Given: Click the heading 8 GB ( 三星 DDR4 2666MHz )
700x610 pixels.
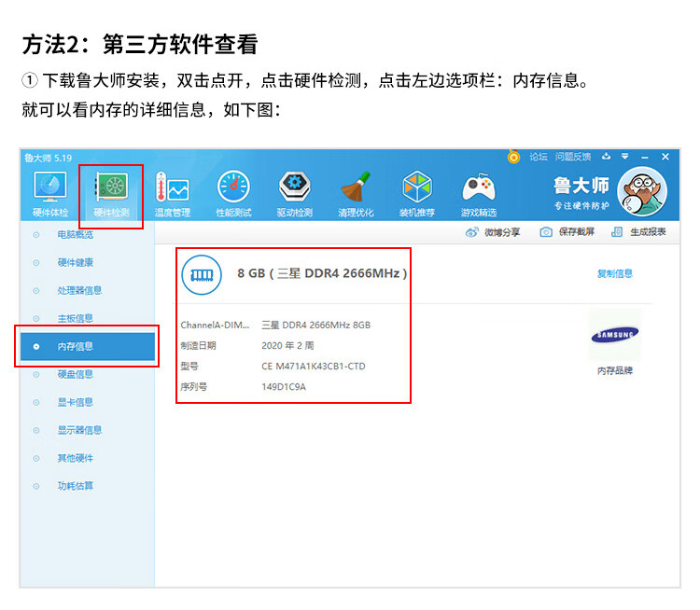Looking at the screenshot, I should 322,273.
